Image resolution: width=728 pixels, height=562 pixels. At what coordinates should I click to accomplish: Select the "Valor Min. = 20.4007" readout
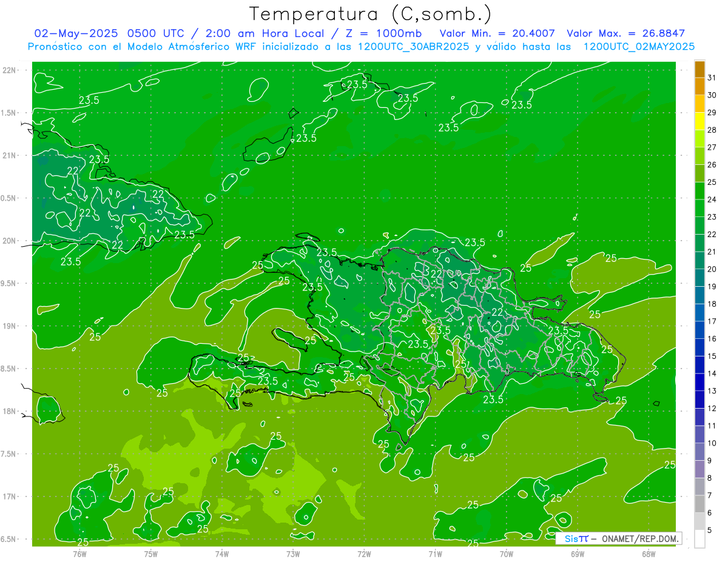coord(497,33)
